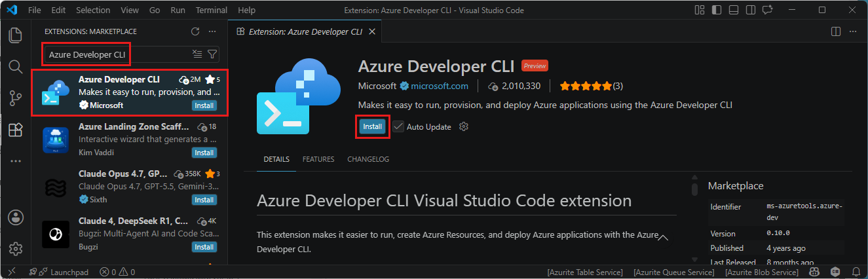Click the 2,010,330 install count
868x279 pixels.
515,86
